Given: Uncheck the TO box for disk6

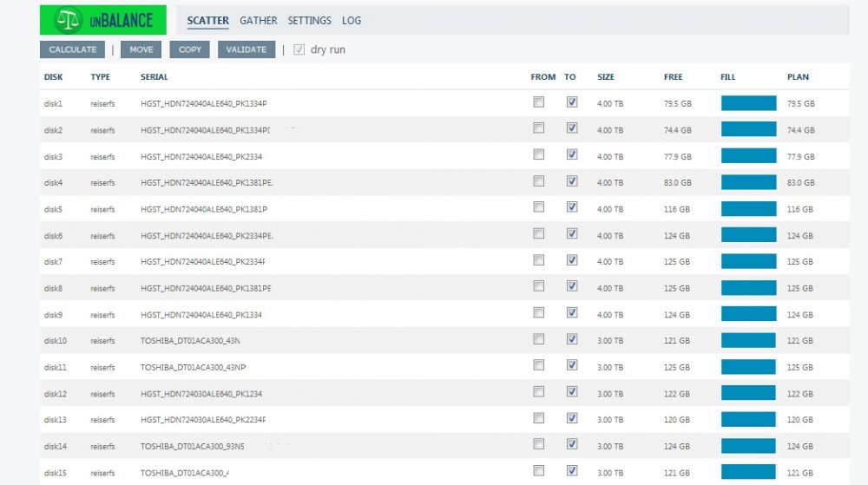Looking at the screenshot, I should 572,233.
